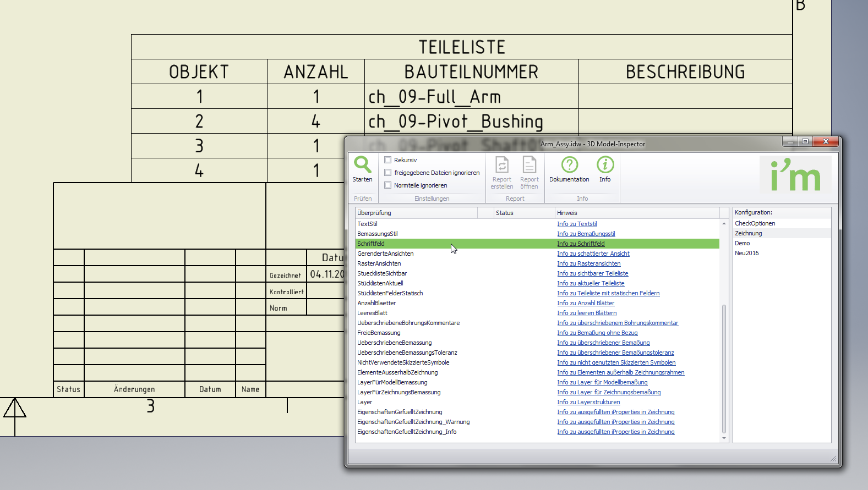Select the RasterAnsichten row
Screen dimensions: 868x490
click(537, 263)
